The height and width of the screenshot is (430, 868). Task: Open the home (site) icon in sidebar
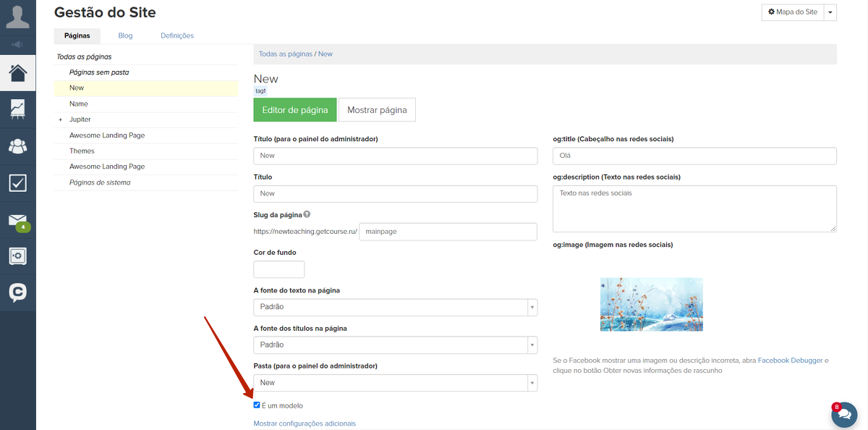click(17, 72)
